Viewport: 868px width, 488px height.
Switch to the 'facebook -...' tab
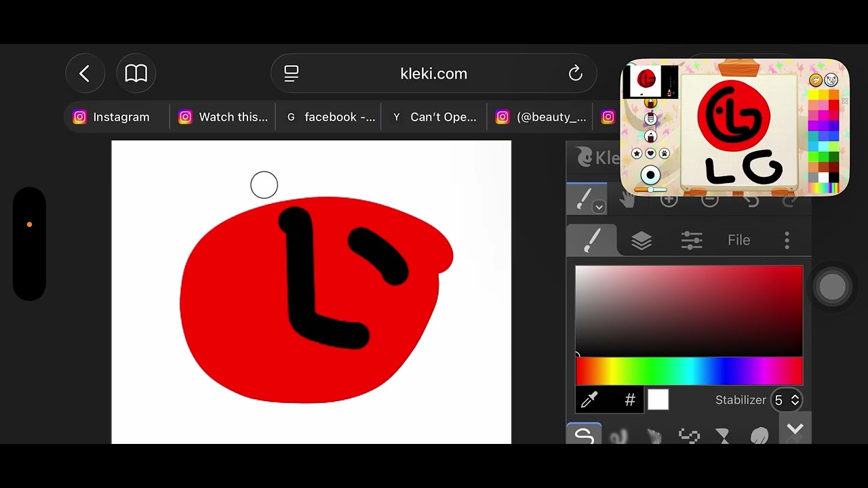(330, 117)
